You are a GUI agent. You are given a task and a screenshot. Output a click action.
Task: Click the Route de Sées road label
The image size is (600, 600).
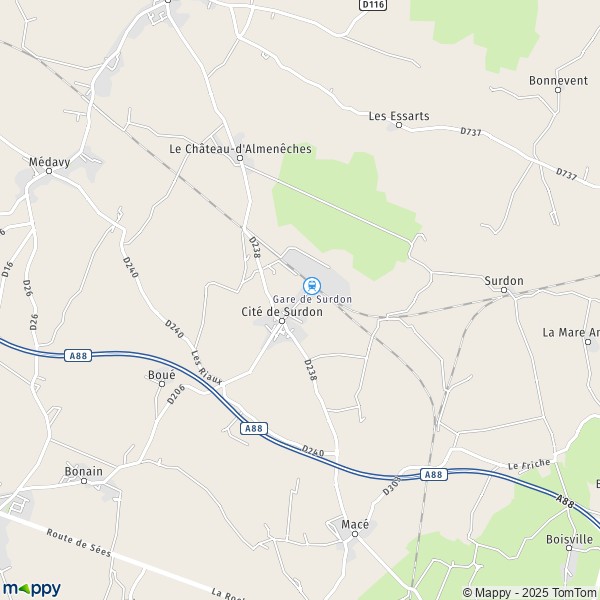78,543
